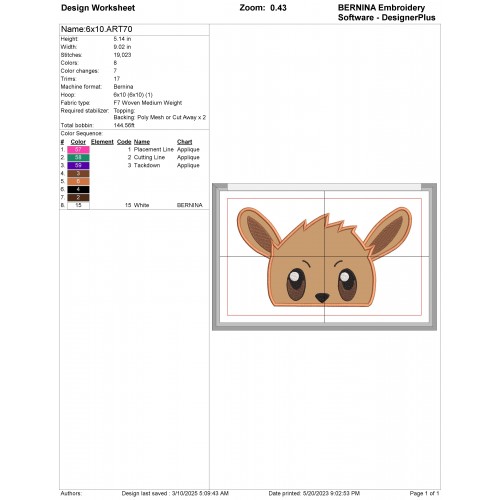
Task: Select the green color swatch numbered 58
Action: coord(78,157)
